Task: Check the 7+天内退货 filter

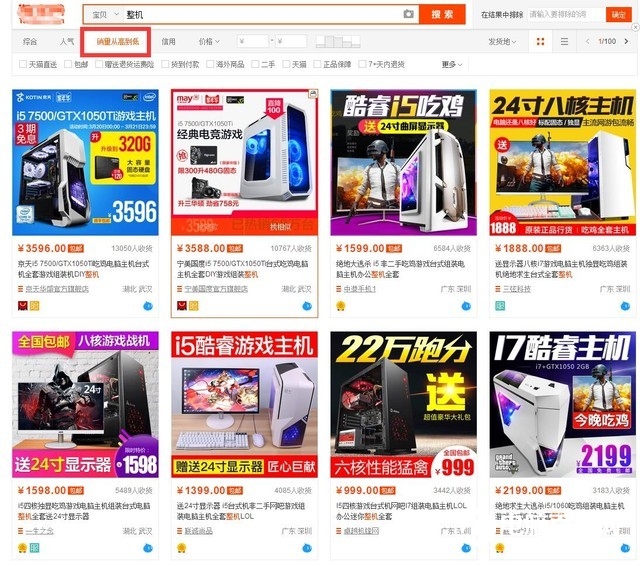Action: 362,64
